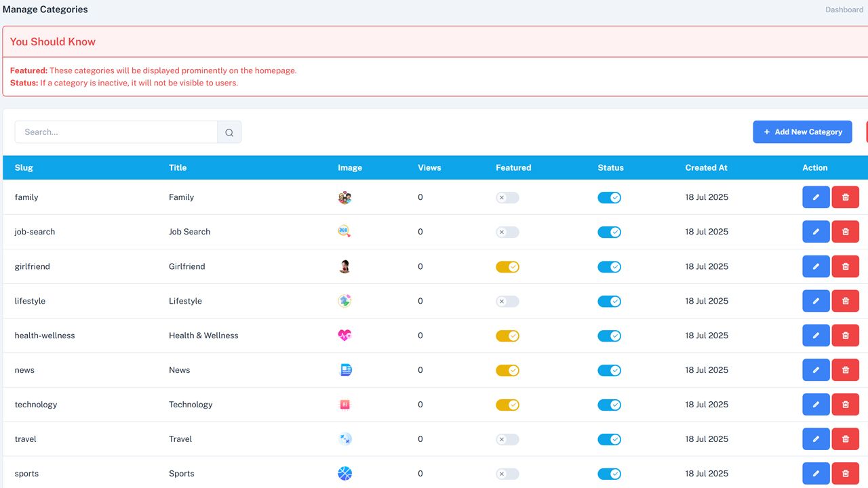The width and height of the screenshot is (868, 488).
Task: Click the Sports category basketball thumbnail
Action: coord(344,474)
